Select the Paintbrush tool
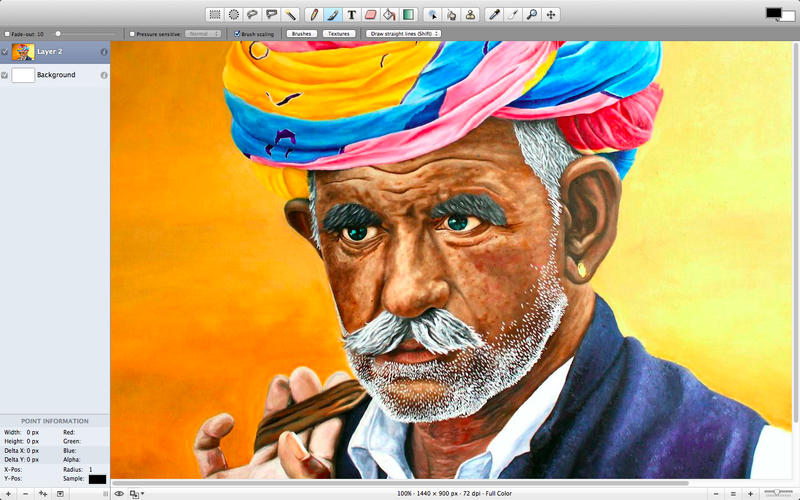Viewport: 800px width, 500px height. [x=333, y=15]
